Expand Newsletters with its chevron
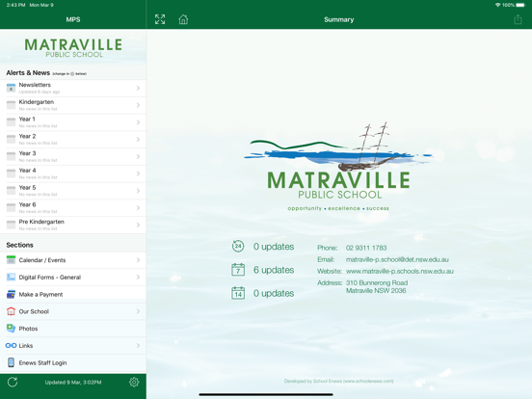532x399 pixels. (138, 89)
